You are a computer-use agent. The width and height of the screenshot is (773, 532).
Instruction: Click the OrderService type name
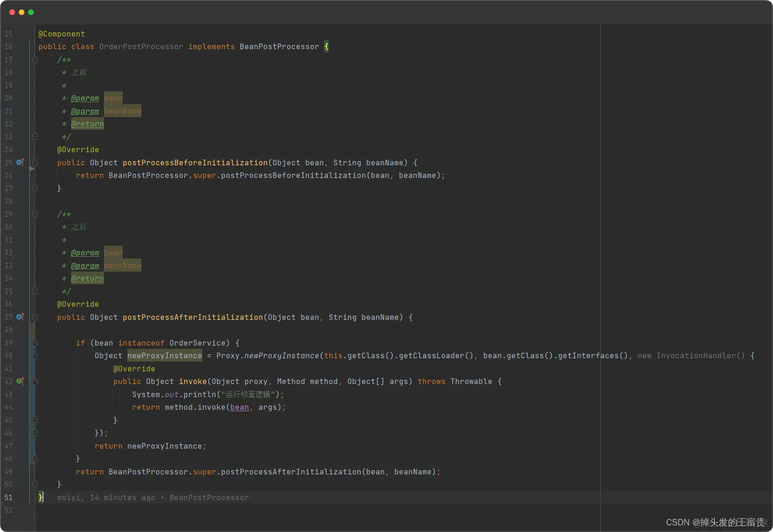point(198,343)
